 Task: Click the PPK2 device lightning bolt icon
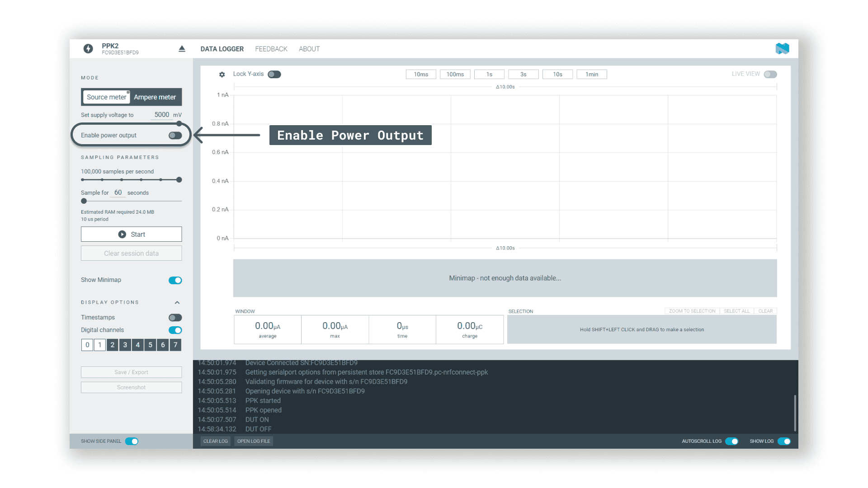(88, 49)
